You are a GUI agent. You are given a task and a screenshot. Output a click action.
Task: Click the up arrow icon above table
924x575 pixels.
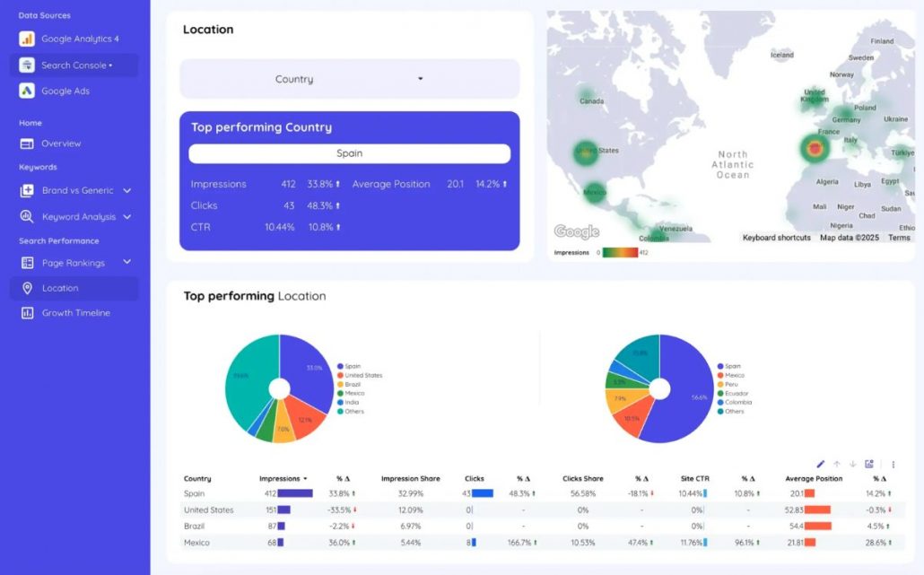pyautogui.click(x=837, y=464)
